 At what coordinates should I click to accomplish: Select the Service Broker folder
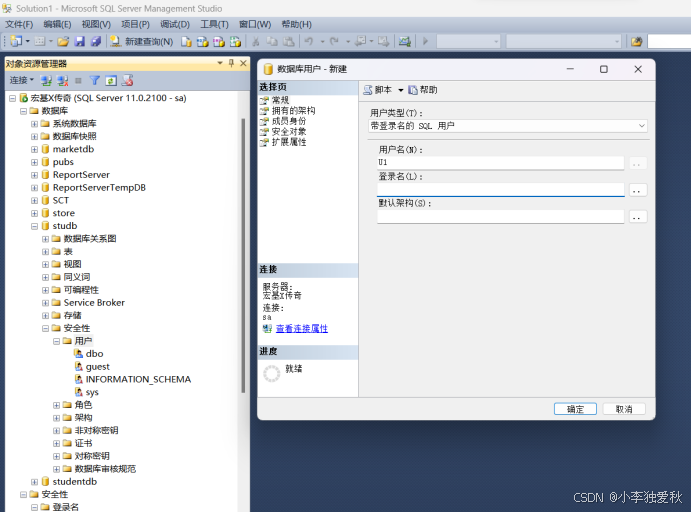click(x=94, y=303)
